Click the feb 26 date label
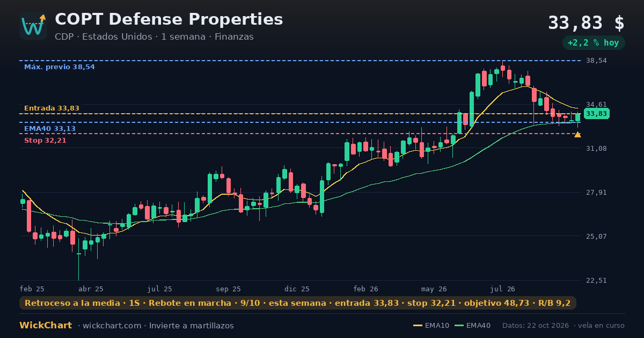The width and height of the screenshot is (644, 338). 365,289
